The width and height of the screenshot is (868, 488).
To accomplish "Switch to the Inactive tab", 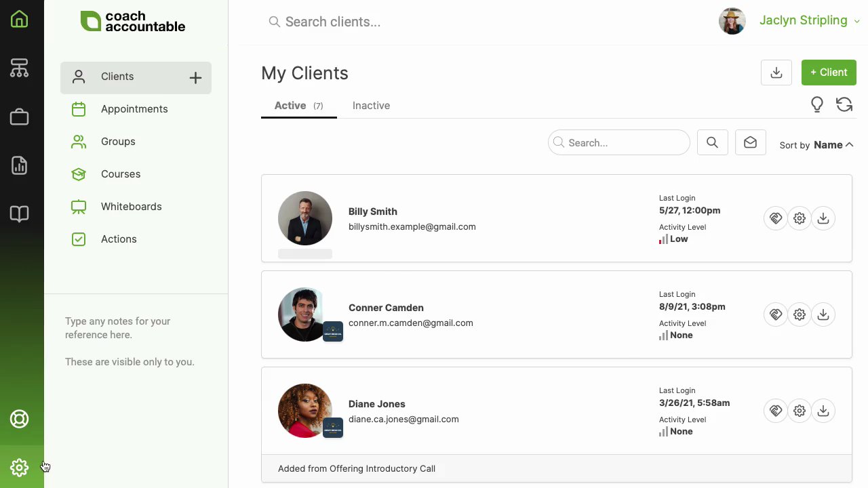I will coord(371,106).
